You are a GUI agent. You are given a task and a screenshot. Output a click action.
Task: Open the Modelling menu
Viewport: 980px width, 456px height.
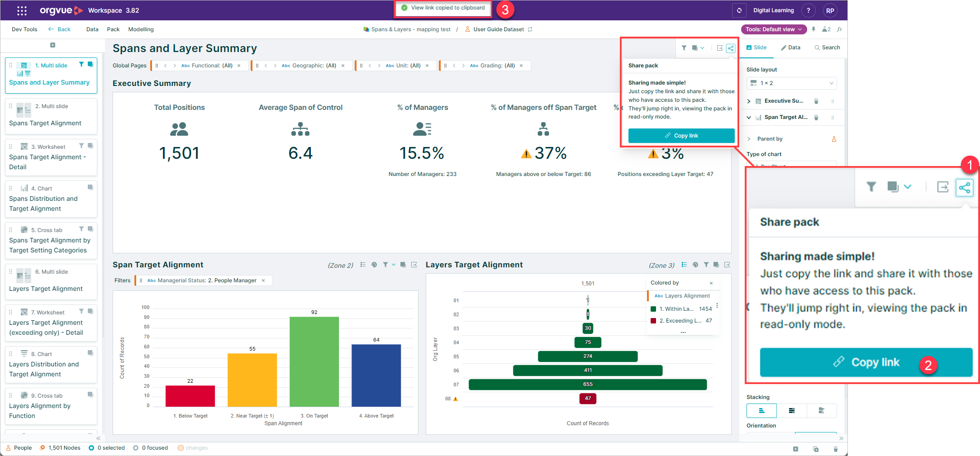141,29
